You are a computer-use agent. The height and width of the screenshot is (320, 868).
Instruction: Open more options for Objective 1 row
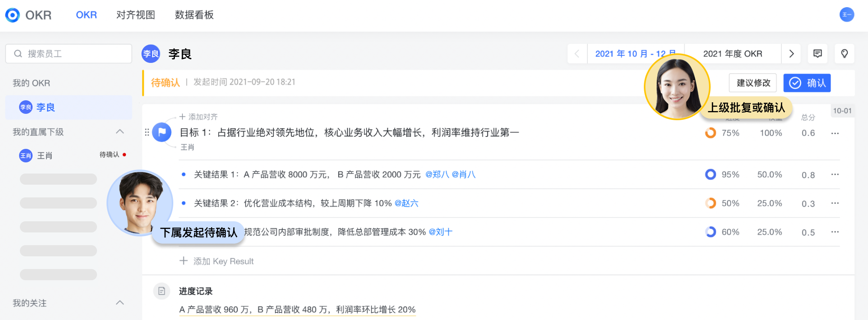tap(835, 133)
